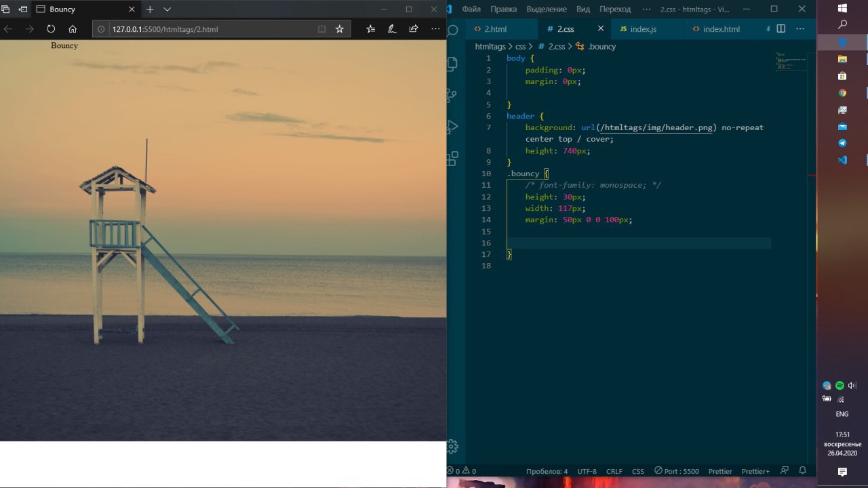Open Google Chrome from taskbar
The image size is (868, 488).
click(x=842, y=93)
